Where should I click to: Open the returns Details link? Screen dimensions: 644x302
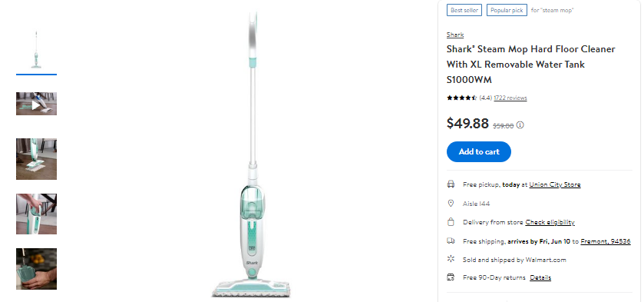pos(540,277)
